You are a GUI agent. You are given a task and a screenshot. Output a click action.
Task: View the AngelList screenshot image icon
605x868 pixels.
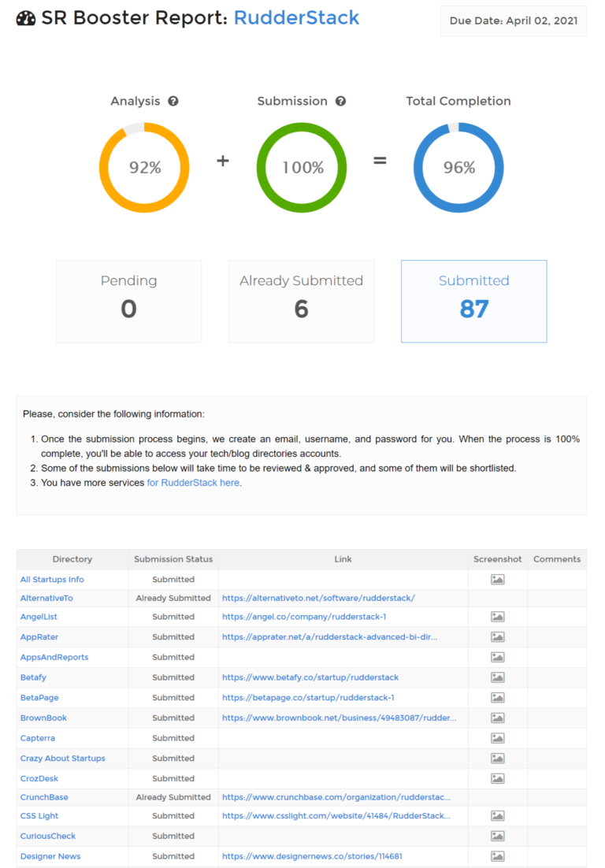pos(498,617)
